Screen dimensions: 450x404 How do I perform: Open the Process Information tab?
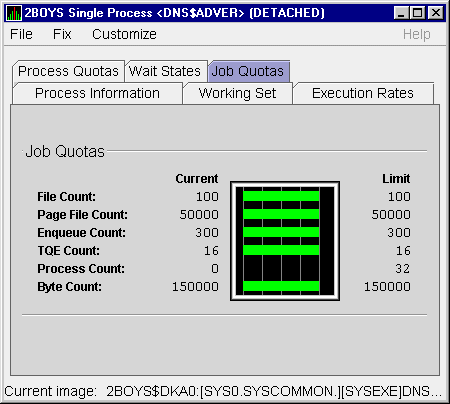click(x=97, y=93)
